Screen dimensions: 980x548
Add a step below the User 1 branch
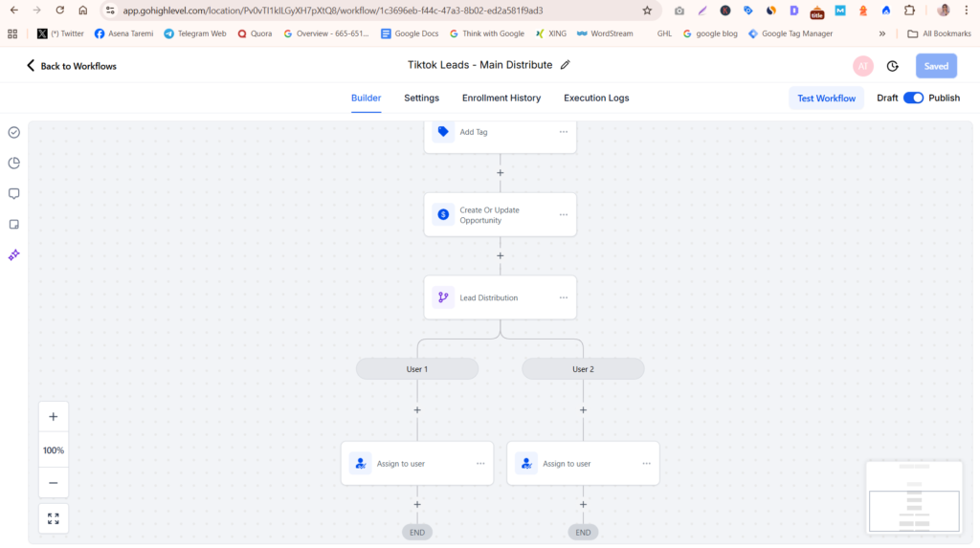click(x=417, y=410)
